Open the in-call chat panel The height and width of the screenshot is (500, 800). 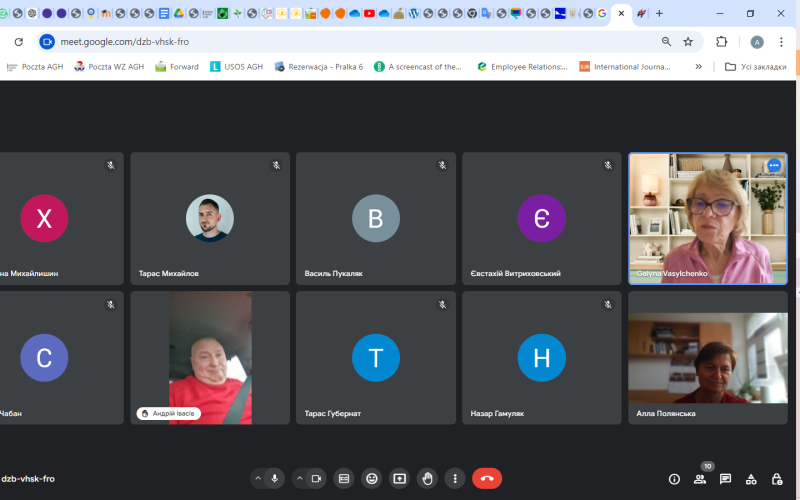point(725,479)
